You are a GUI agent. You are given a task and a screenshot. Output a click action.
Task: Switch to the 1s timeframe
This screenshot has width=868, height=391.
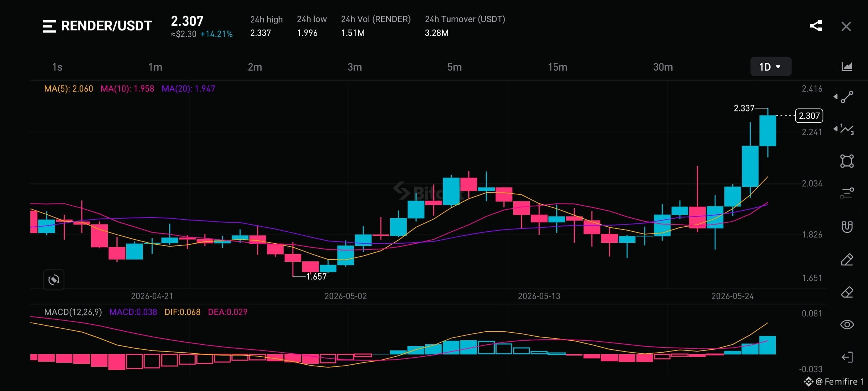pyautogui.click(x=57, y=67)
